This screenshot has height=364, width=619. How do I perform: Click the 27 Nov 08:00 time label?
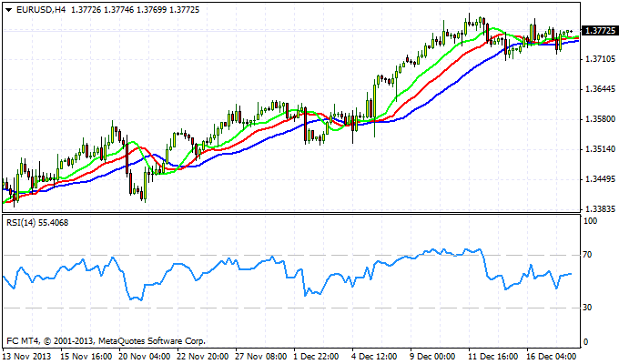click(261, 356)
